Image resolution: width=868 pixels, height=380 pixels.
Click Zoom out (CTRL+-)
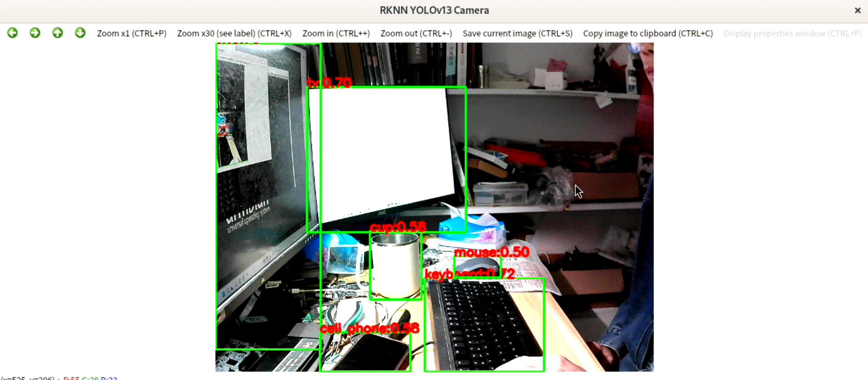click(x=416, y=33)
